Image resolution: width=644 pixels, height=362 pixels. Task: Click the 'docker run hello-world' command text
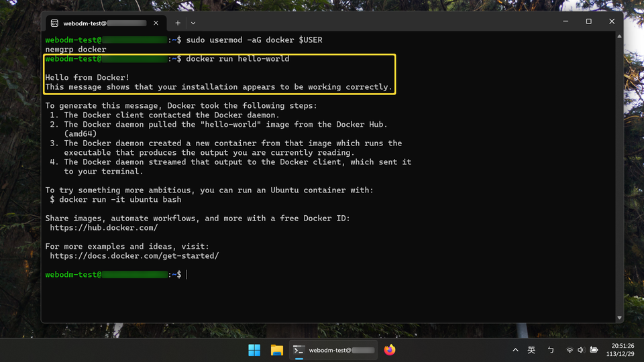pos(237,59)
